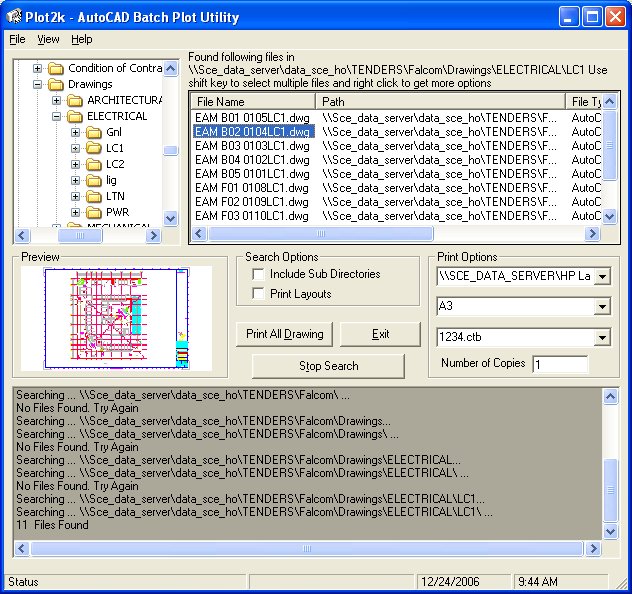Select file EAM F01 0108LC1.dwg

point(252,188)
